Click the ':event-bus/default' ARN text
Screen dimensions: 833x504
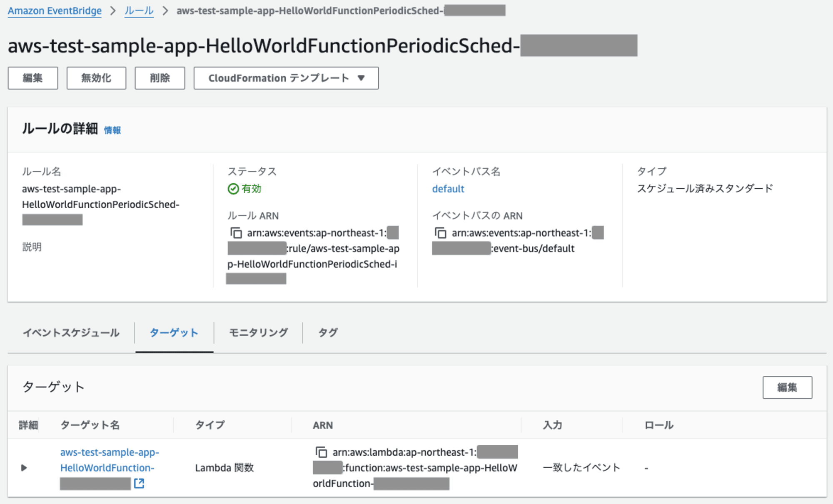pos(533,249)
